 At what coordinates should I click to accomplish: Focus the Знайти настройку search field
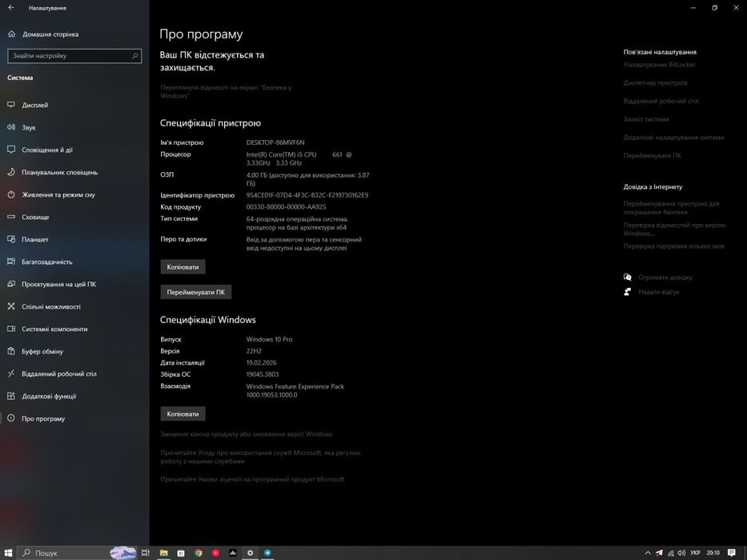pyautogui.click(x=74, y=56)
